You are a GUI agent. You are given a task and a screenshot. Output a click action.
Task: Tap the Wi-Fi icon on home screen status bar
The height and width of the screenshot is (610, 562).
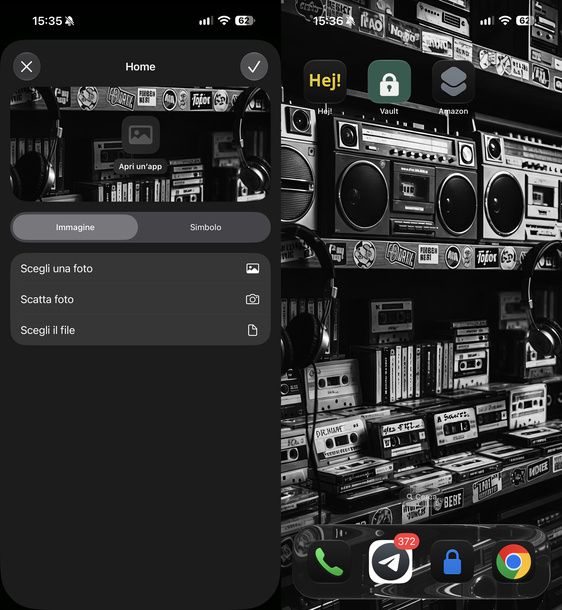coord(505,20)
